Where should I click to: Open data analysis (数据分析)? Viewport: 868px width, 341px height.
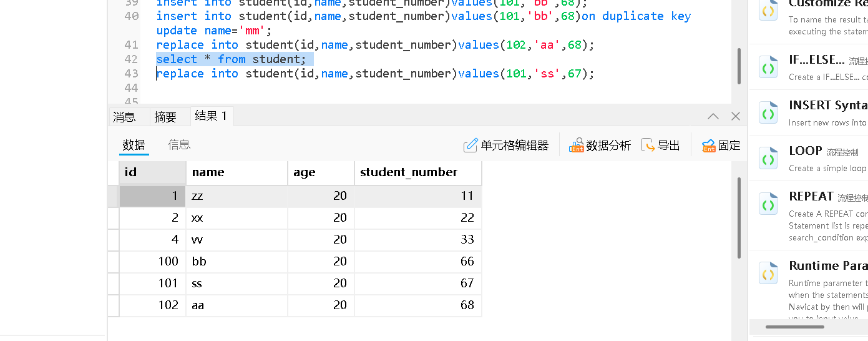point(600,146)
